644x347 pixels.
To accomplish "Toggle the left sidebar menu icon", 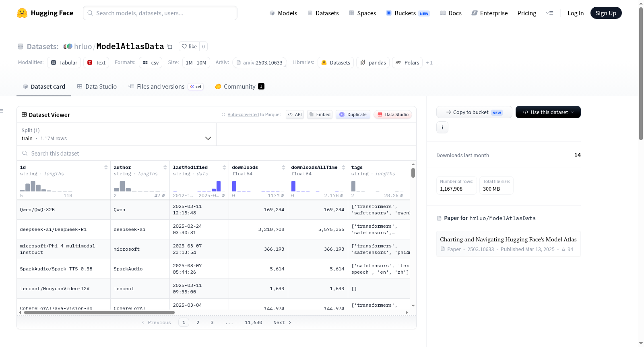I will pyautogui.click(x=2, y=111).
